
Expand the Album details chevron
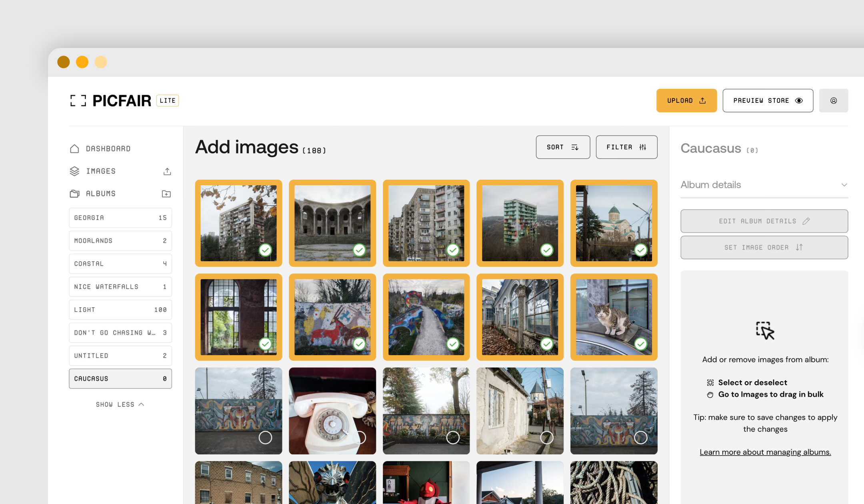[x=844, y=185]
